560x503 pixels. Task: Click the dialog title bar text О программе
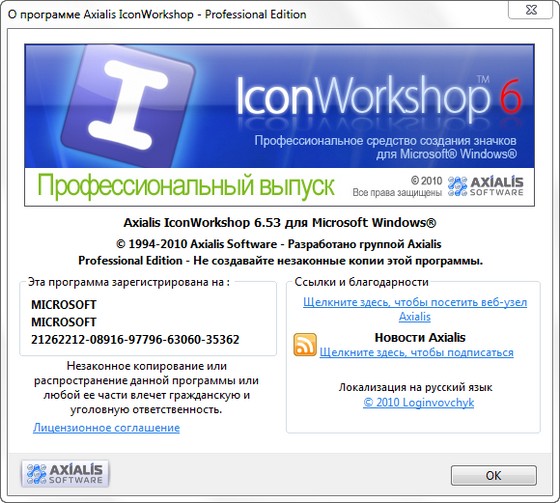44,15
